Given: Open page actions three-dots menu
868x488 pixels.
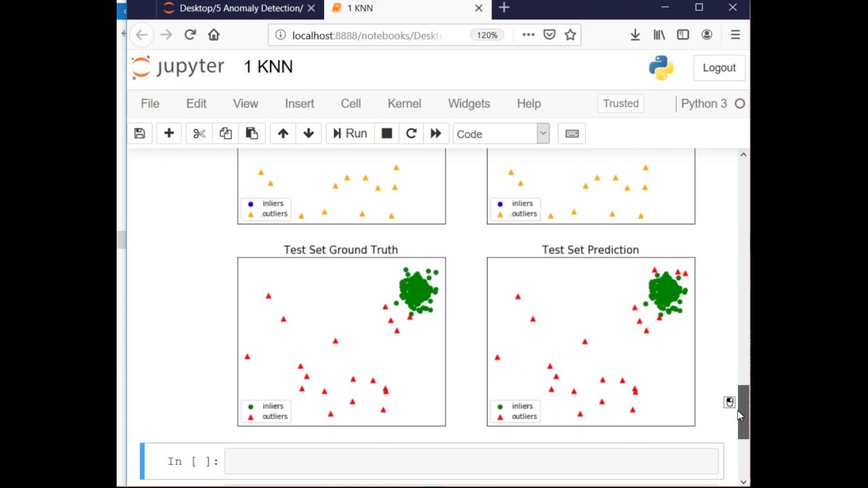Looking at the screenshot, I should tap(528, 35).
